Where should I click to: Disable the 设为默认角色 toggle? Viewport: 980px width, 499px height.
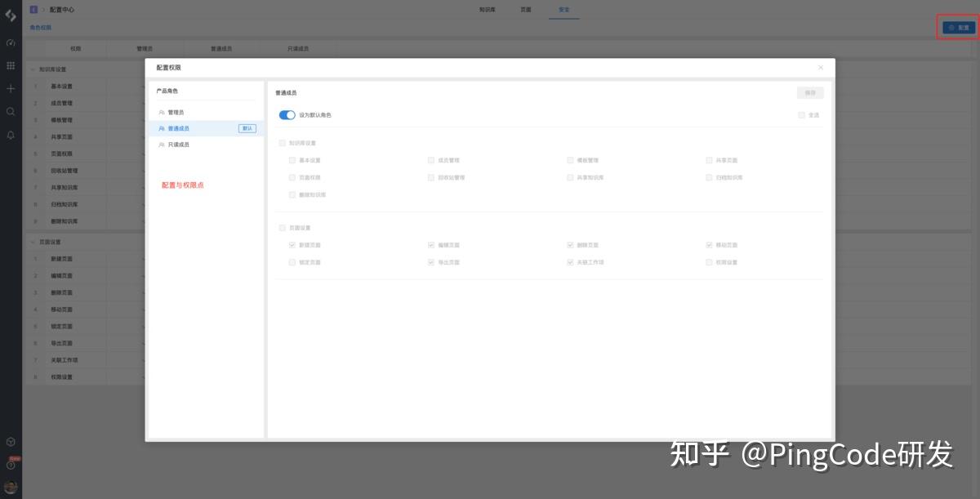pos(287,115)
